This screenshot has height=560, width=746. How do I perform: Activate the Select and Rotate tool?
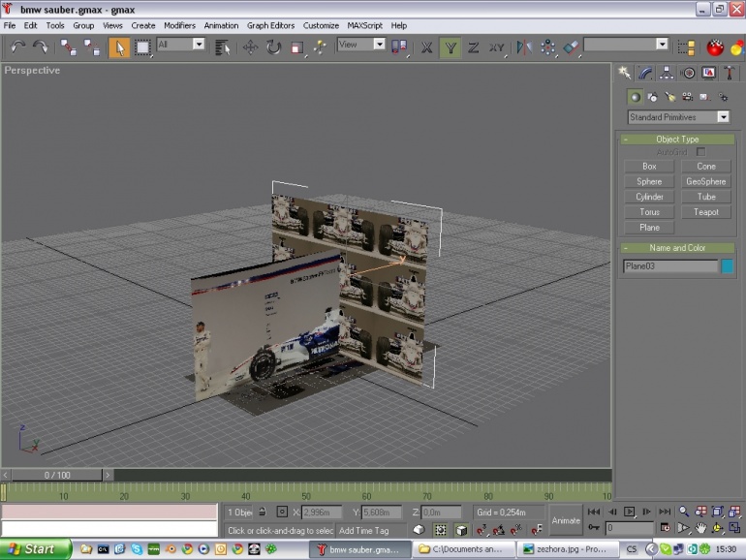click(274, 47)
